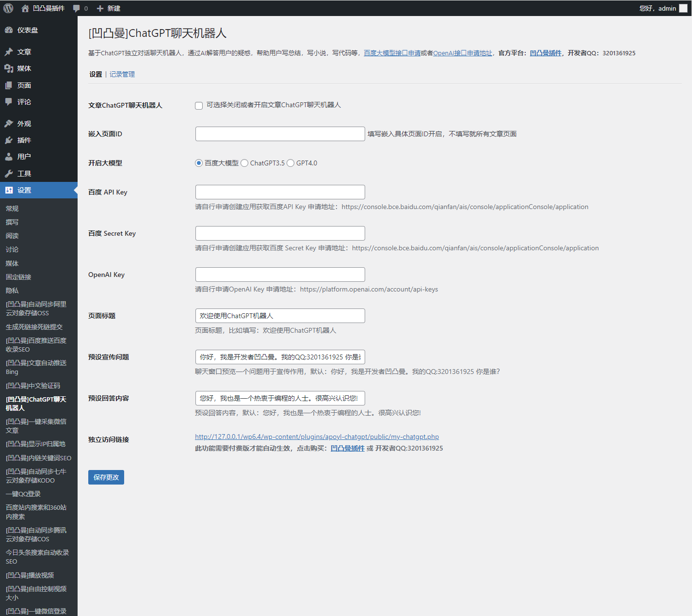The image size is (692, 616).
Task: Click the plus icon for 新建
Action: [x=100, y=8]
